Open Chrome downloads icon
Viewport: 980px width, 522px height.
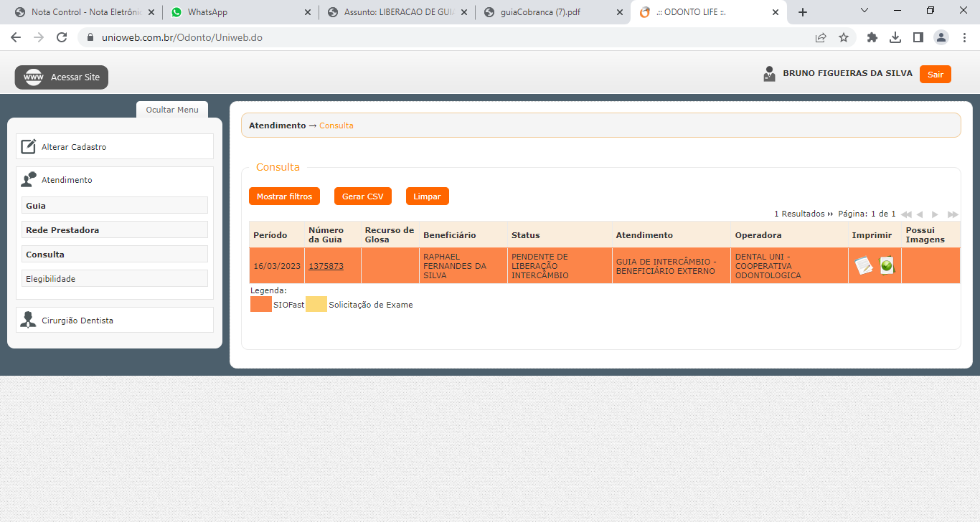[895, 37]
